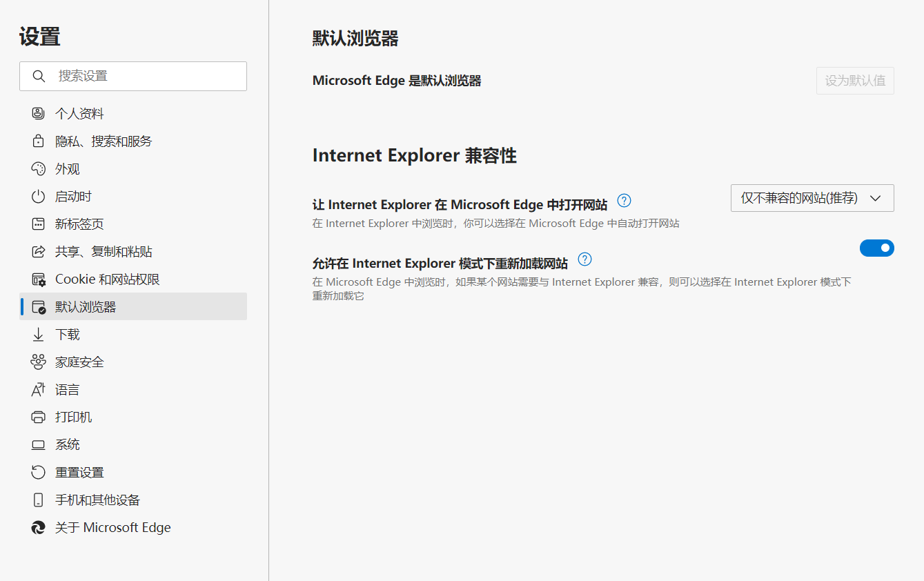
Task: Select the 新标签页 icon
Action: click(38, 224)
